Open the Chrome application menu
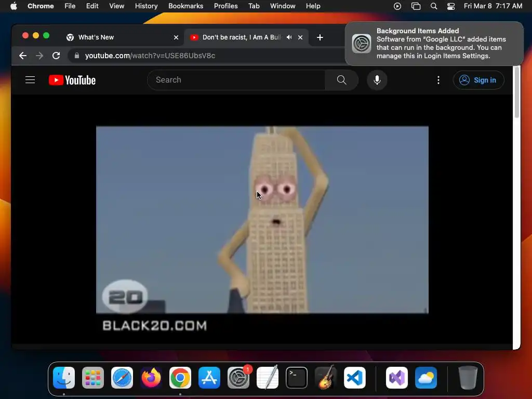 (41, 6)
